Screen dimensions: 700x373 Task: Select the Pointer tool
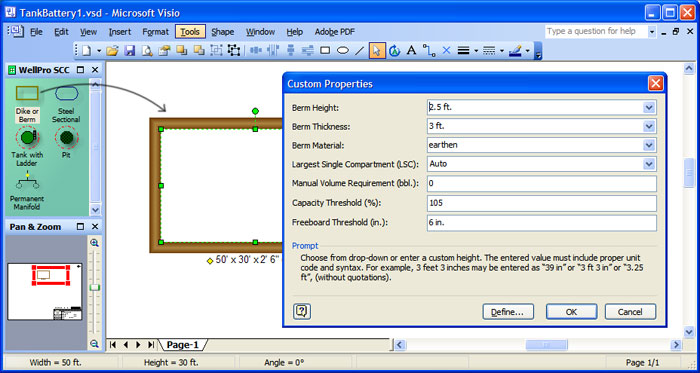[x=377, y=50]
